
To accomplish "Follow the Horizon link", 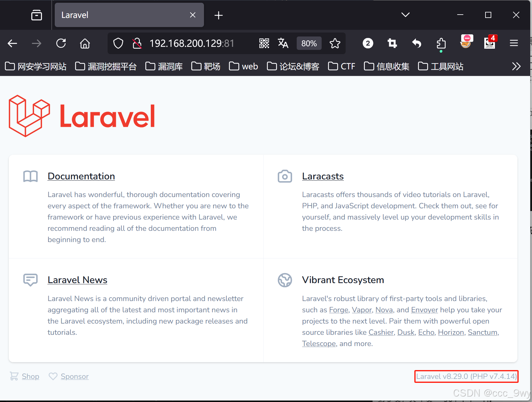I will 451,332.
